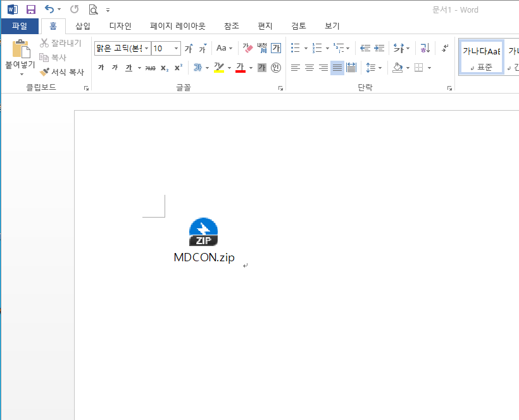Apply character border icon
519x420 pixels.
click(276, 48)
